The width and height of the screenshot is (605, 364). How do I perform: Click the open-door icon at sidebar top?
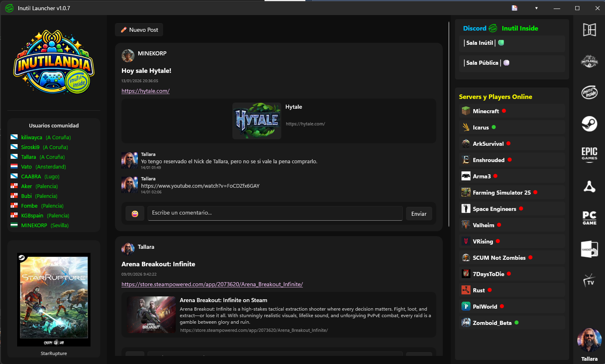click(x=589, y=30)
